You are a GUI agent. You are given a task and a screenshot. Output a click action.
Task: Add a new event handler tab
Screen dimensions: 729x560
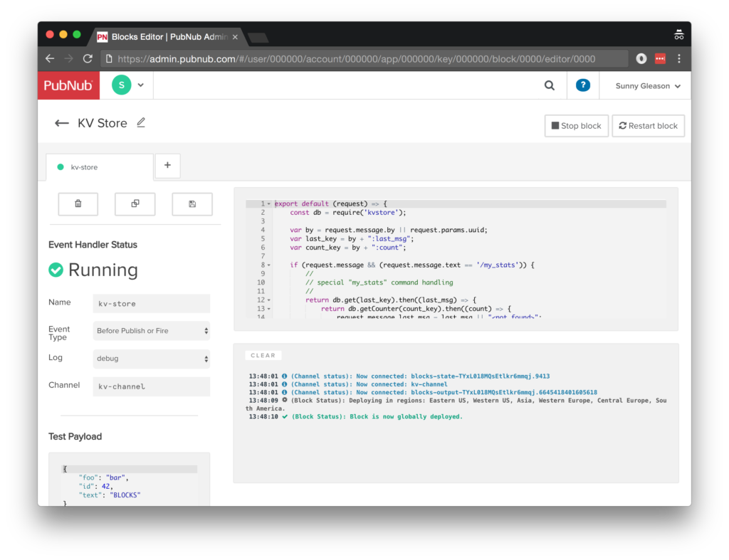tap(167, 165)
